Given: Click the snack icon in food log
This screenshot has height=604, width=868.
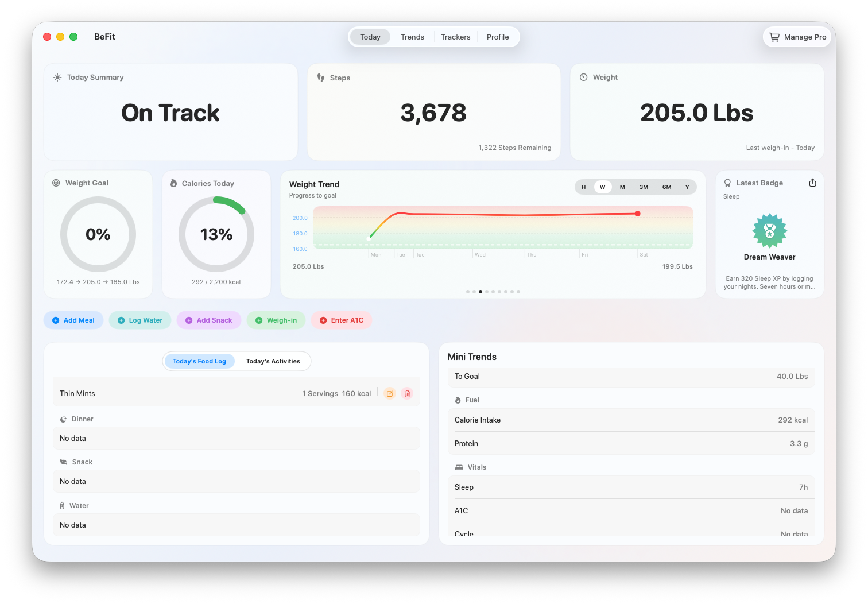Looking at the screenshot, I should [x=64, y=462].
